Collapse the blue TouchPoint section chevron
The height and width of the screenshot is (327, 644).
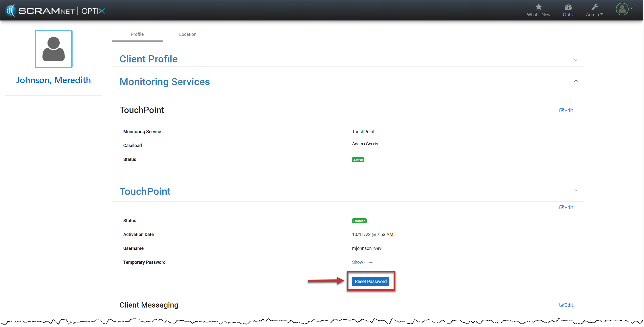point(576,191)
